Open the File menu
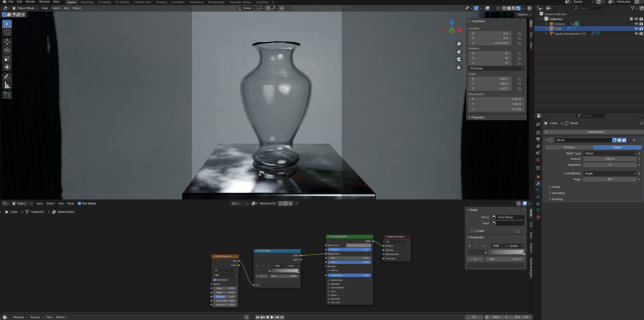644x320 pixels. point(11,2)
